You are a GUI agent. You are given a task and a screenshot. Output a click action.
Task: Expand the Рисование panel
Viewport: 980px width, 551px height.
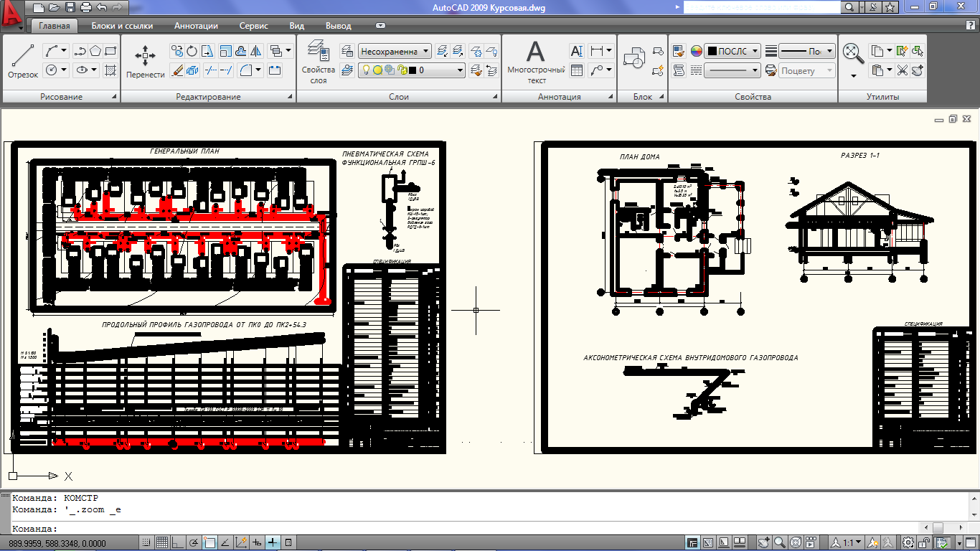113,97
